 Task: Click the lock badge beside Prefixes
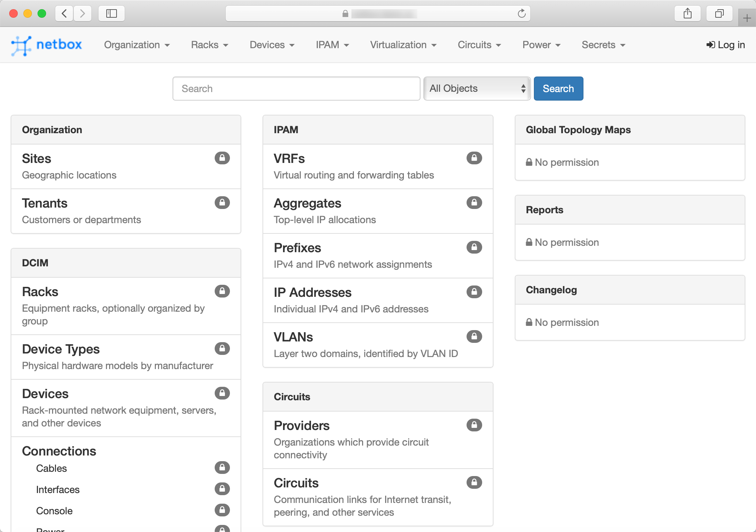click(x=474, y=247)
